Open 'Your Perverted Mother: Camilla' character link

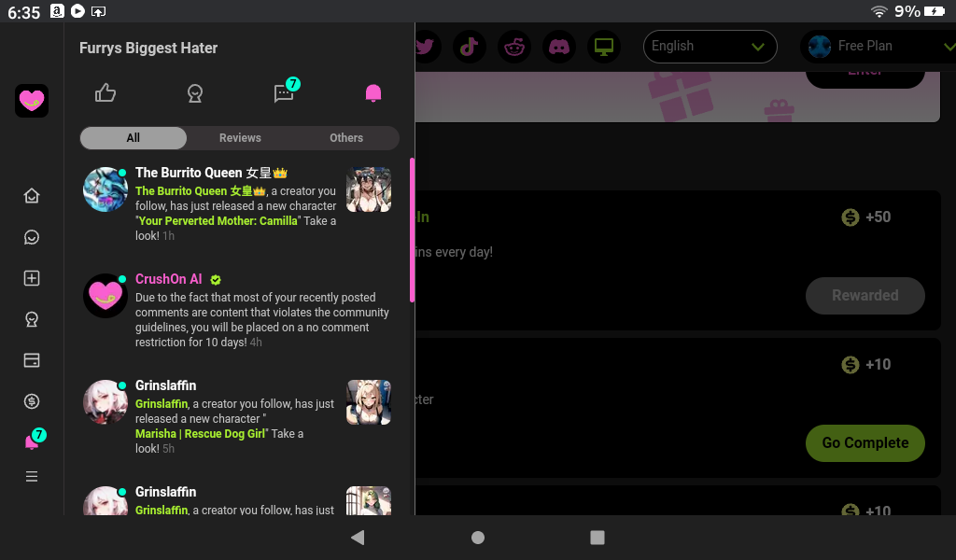218,220
